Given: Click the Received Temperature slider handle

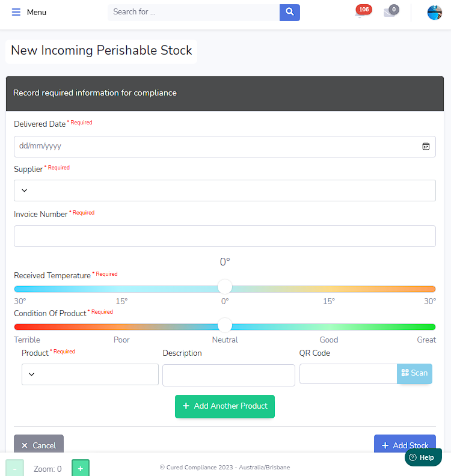Looking at the screenshot, I should coord(225,287).
